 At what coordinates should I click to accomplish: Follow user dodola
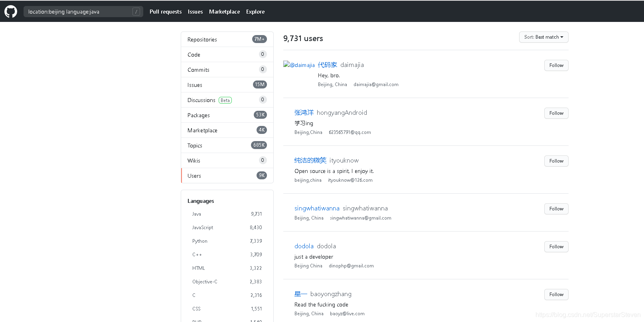point(556,247)
